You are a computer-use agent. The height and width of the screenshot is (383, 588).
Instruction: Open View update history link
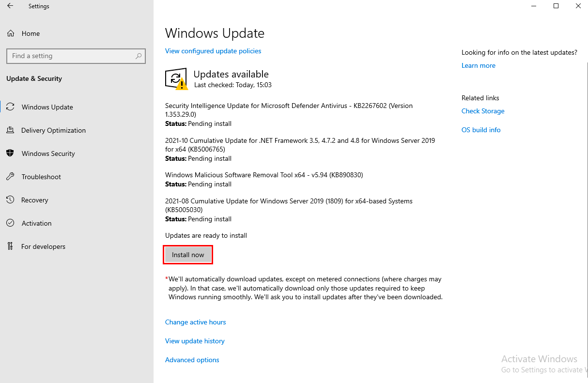click(x=195, y=341)
